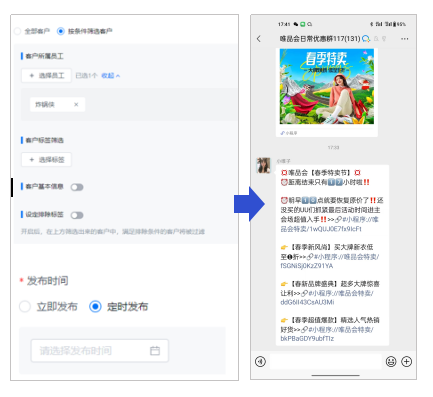Click the 选择员工 button
Image resolution: width=433 pixels, height=397 pixels.
pos(46,76)
